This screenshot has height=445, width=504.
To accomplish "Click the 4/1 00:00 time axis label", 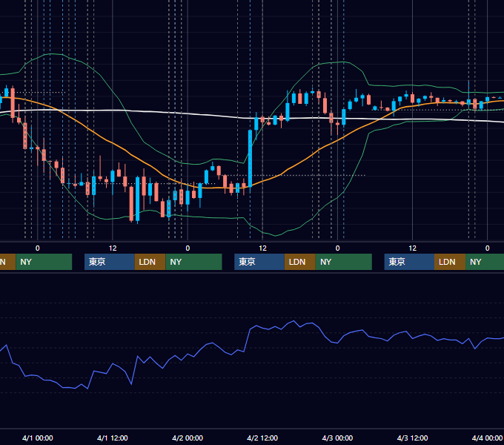I will [38, 438].
